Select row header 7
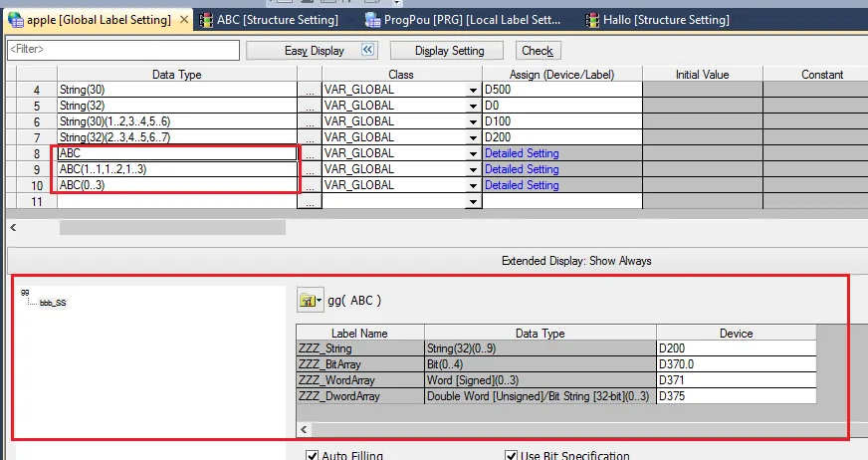 37,137
